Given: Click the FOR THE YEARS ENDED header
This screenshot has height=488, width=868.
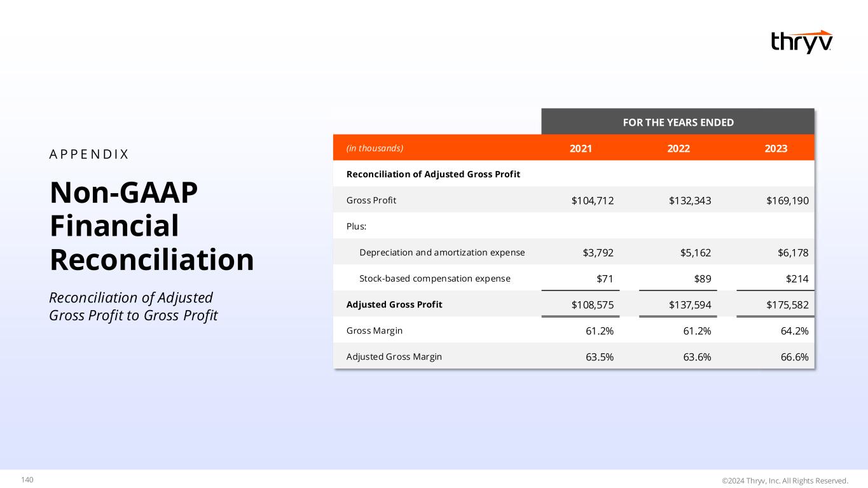Looking at the screenshot, I should [x=678, y=122].
